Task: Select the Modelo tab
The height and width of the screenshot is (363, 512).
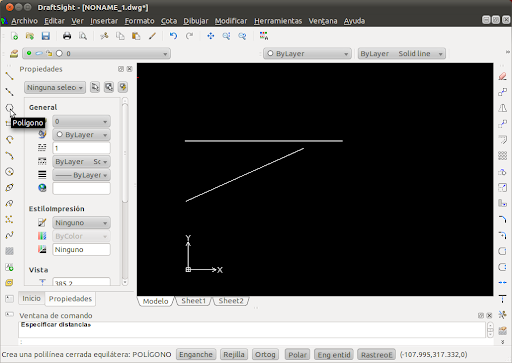Action: (x=155, y=301)
